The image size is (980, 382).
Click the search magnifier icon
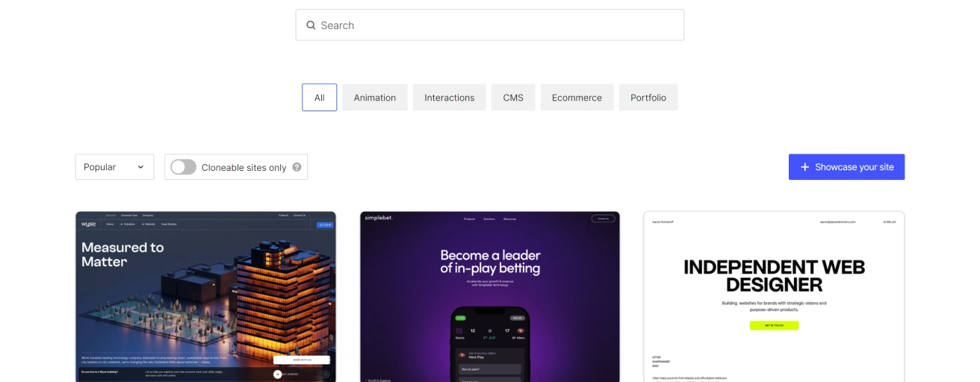tap(311, 25)
